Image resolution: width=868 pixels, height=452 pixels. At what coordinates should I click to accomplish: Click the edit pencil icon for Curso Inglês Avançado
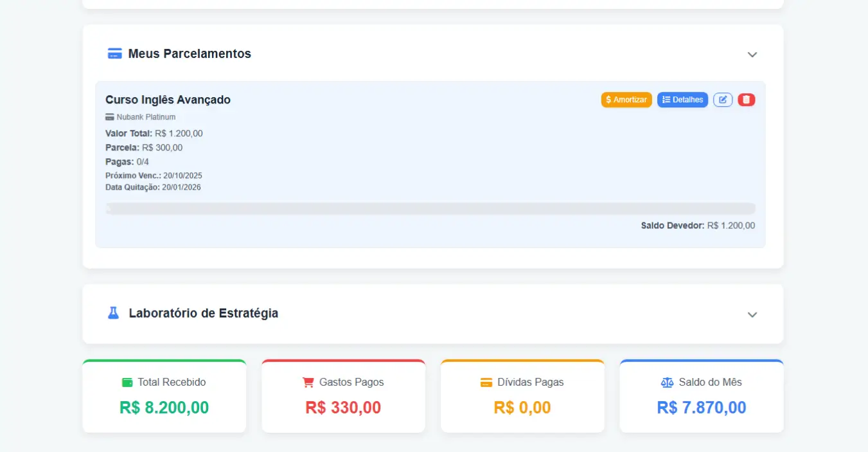point(723,100)
